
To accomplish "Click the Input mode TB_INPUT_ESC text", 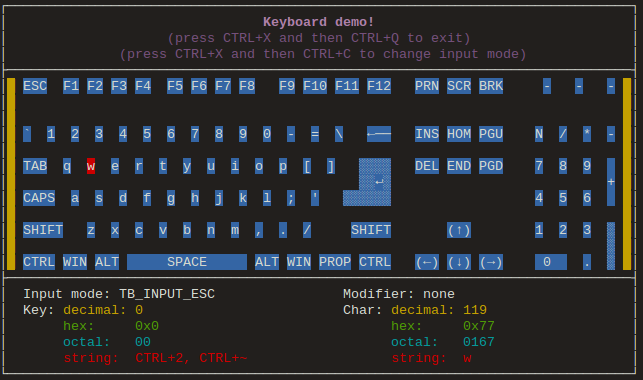I will coord(119,294).
